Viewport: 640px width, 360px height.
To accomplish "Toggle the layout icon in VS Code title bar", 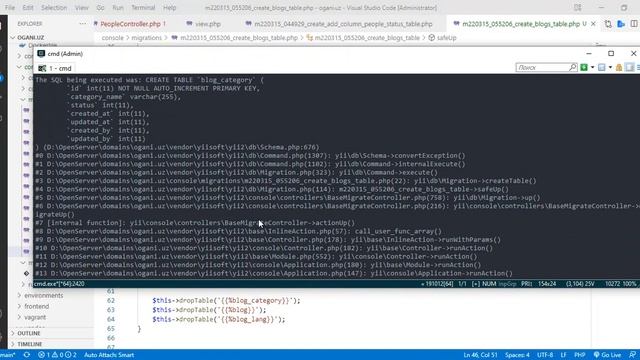I will [578, 8].
